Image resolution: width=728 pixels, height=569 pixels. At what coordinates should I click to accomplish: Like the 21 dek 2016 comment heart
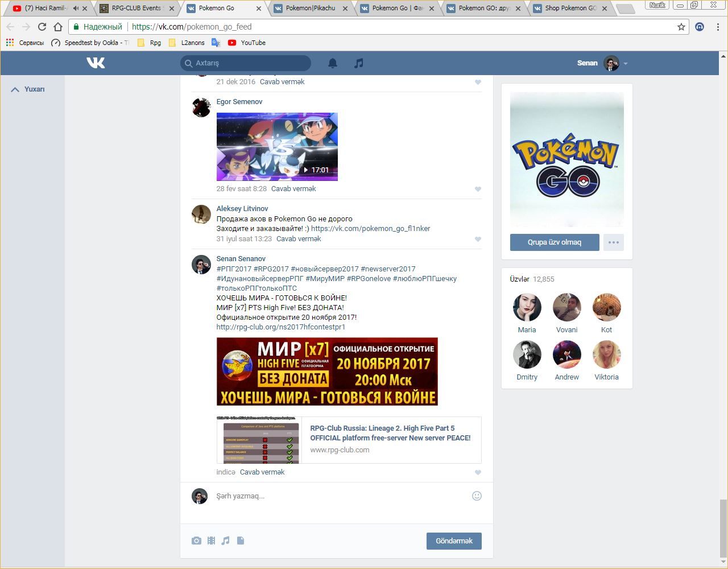click(x=478, y=82)
